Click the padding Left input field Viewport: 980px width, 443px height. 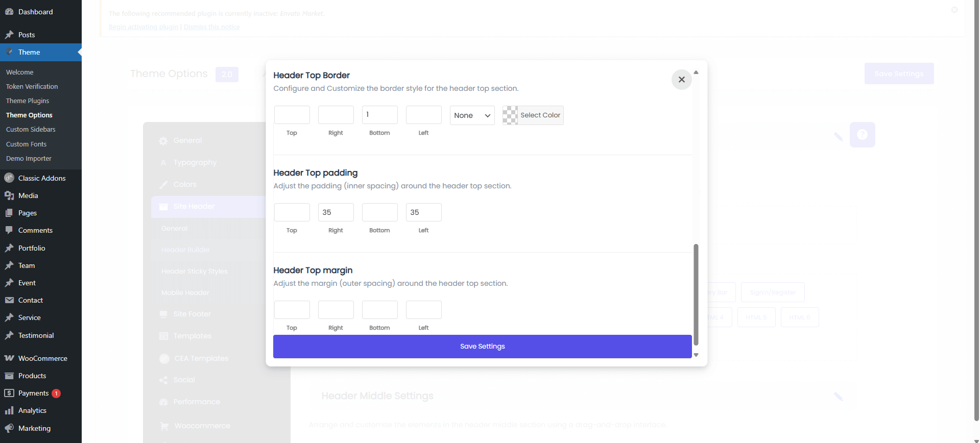[423, 212]
